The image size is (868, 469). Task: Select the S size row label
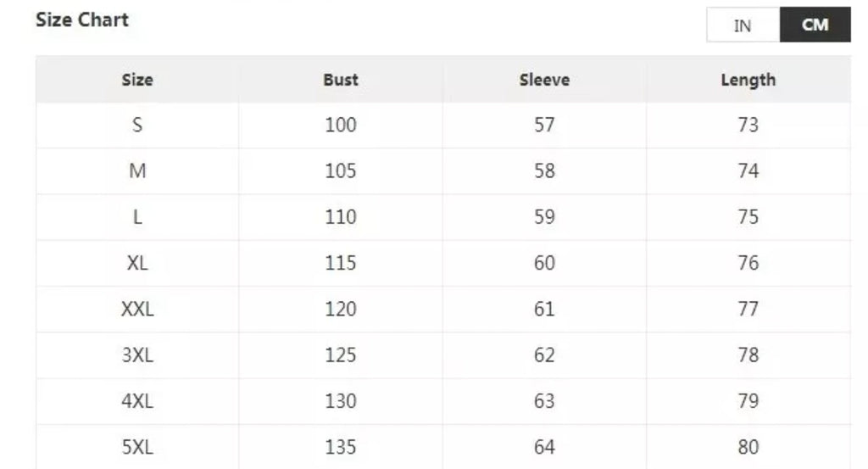click(137, 126)
